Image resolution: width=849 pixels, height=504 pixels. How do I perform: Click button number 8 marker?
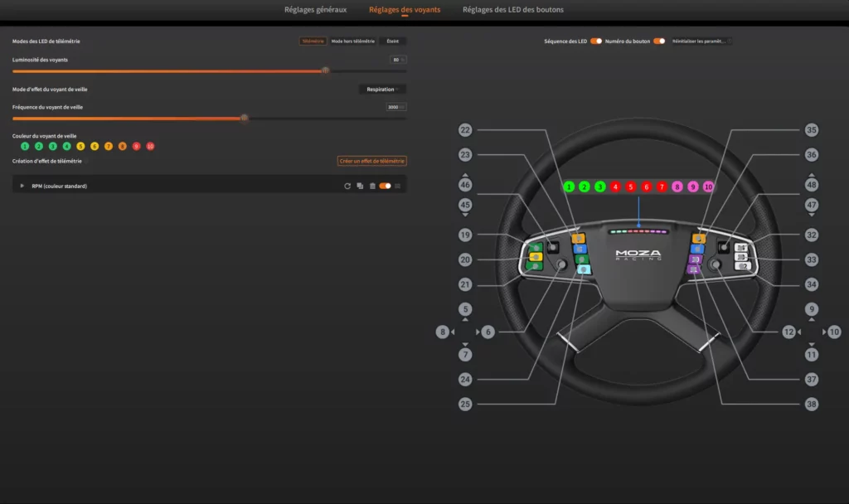[x=443, y=332]
